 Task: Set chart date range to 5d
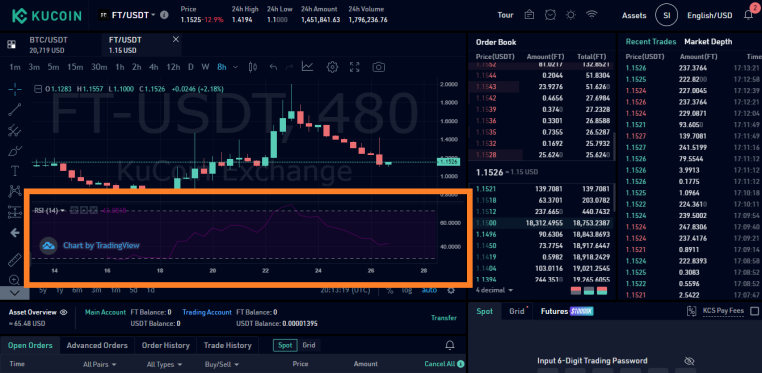pyautogui.click(x=133, y=290)
